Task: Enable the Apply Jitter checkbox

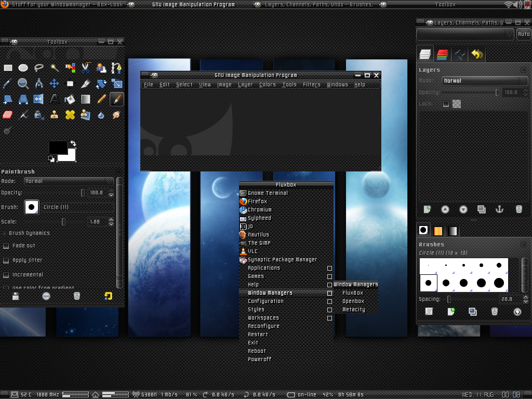Action: click(6, 260)
